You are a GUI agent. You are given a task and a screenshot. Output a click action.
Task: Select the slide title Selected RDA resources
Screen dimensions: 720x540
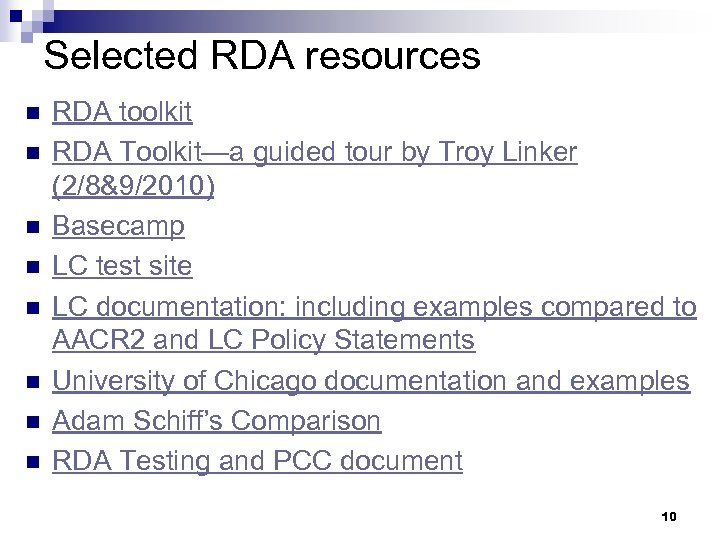[262, 55]
